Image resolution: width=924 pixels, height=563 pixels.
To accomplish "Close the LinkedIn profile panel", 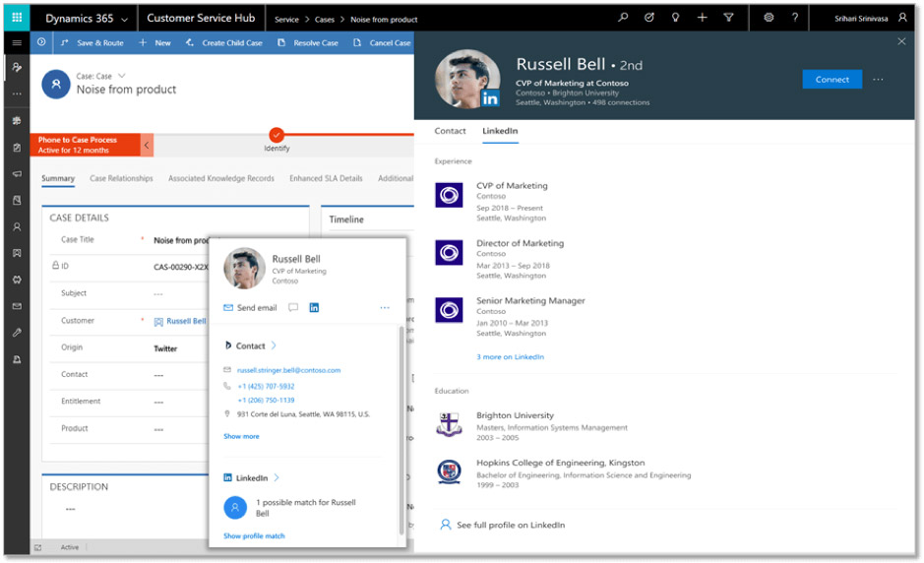I will (x=901, y=41).
